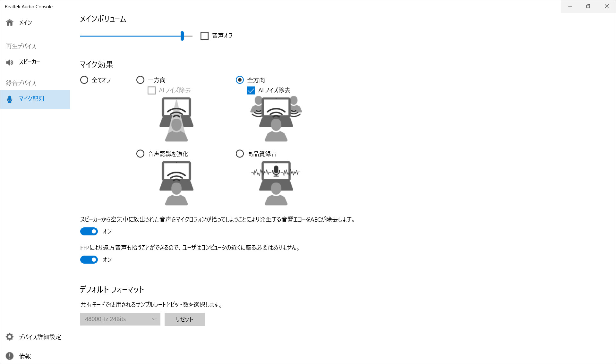Select the 音声認識を強化 radio button
The image size is (616, 364).
click(x=140, y=154)
